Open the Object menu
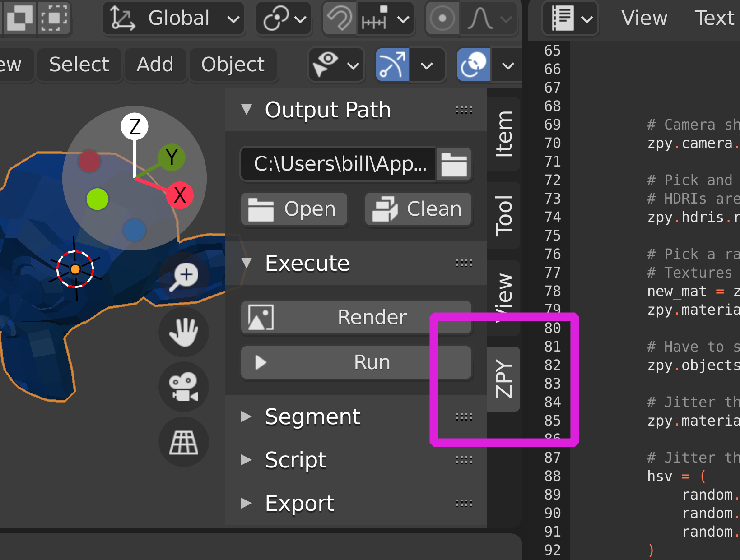The image size is (740, 560). tap(233, 65)
